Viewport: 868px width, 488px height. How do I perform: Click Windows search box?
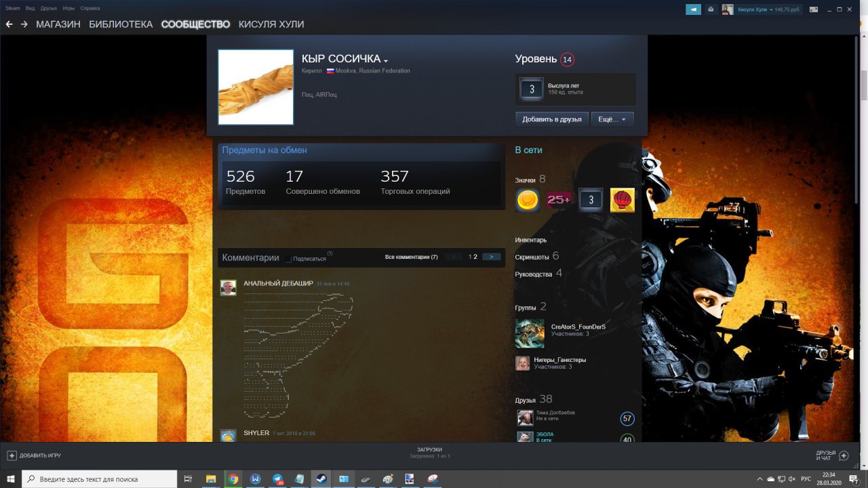pos(100,479)
